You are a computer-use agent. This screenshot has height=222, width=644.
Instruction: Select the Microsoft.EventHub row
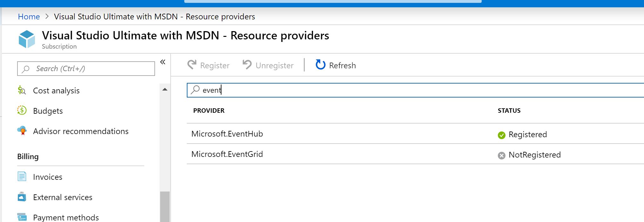415,134
